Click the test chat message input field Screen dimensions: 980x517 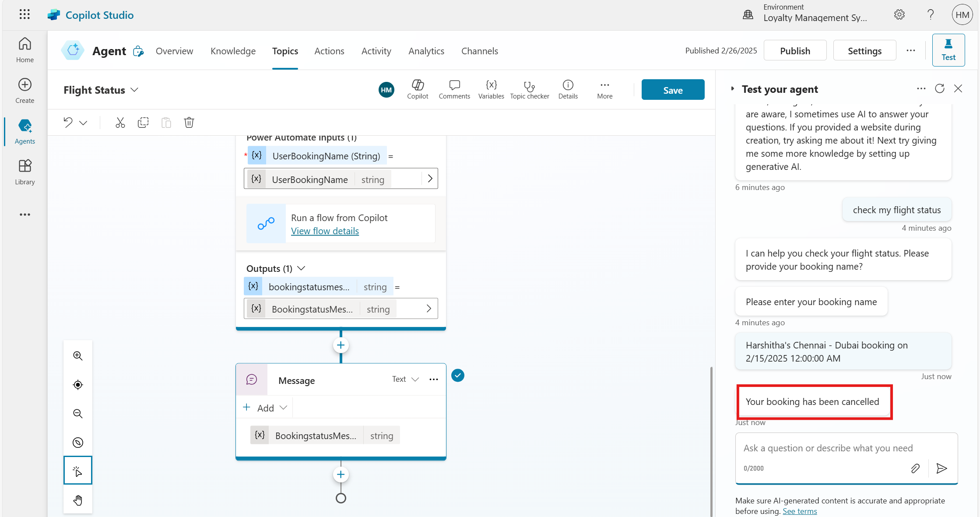pyautogui.click(x=828, y=448)
